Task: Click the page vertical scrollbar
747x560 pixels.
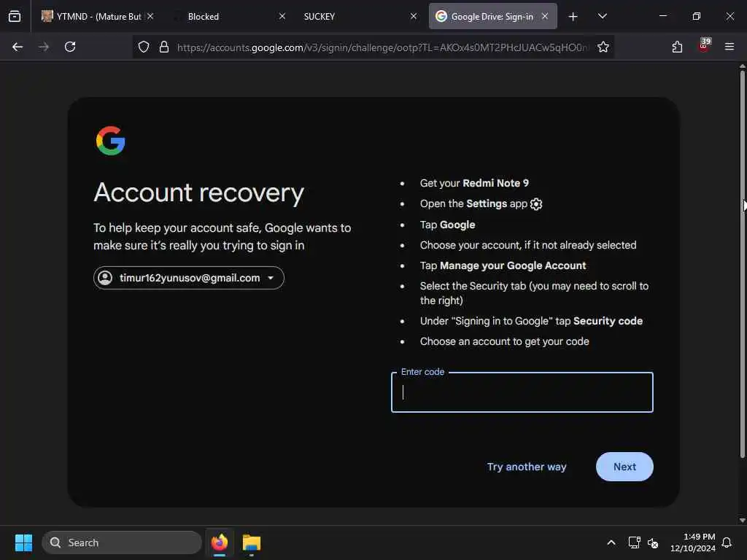Action: point(742,264)
